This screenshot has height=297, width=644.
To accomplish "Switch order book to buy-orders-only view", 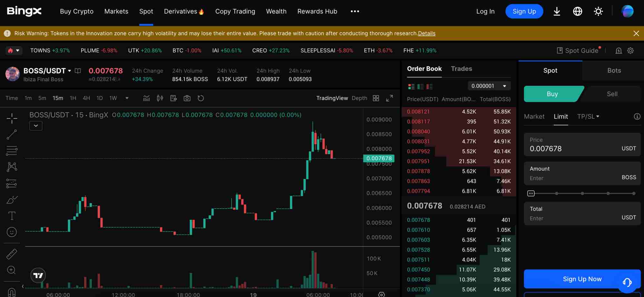I will [x=420, y=86].
